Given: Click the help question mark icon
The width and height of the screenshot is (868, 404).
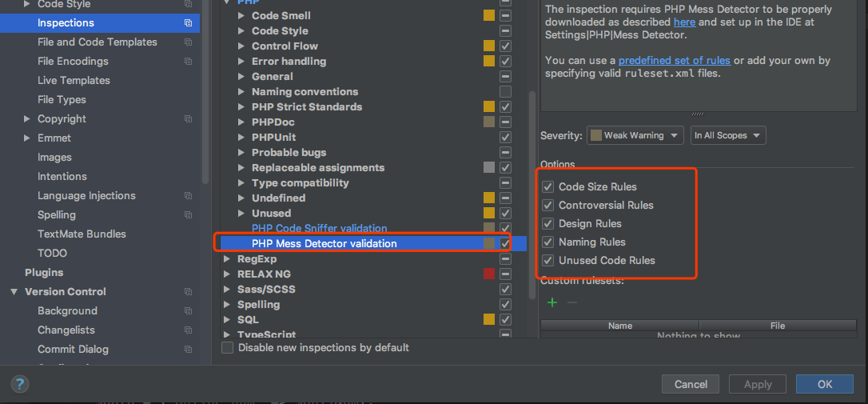Looking at the screenshot, I should 19,384.
